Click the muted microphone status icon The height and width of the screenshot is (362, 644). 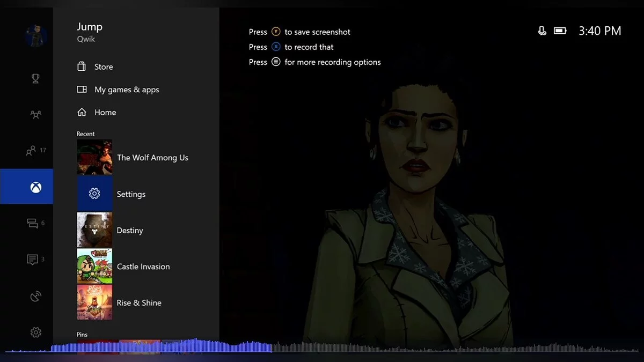point(542,31)
